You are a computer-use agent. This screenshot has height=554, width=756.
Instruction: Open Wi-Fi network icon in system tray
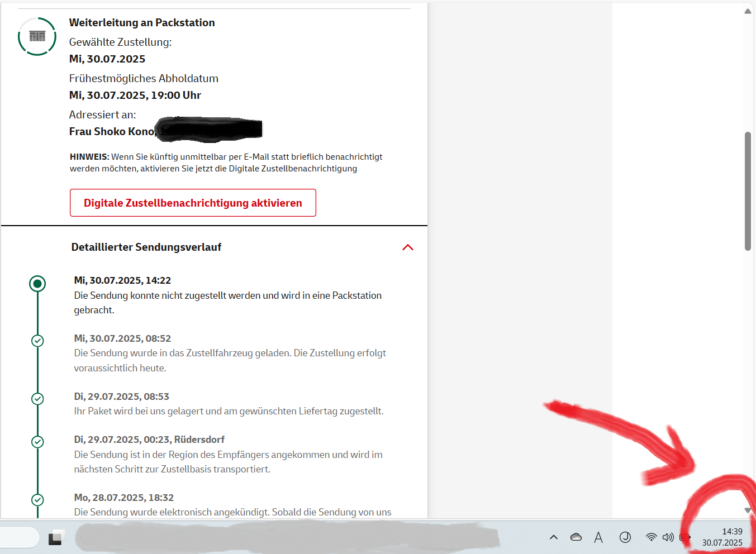tap(651, 537)
